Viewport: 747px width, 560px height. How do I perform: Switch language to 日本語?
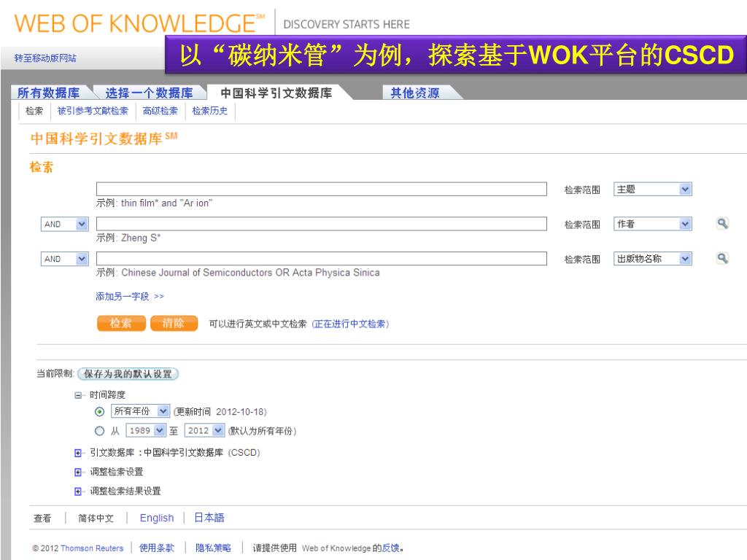(x=209, y=518)
